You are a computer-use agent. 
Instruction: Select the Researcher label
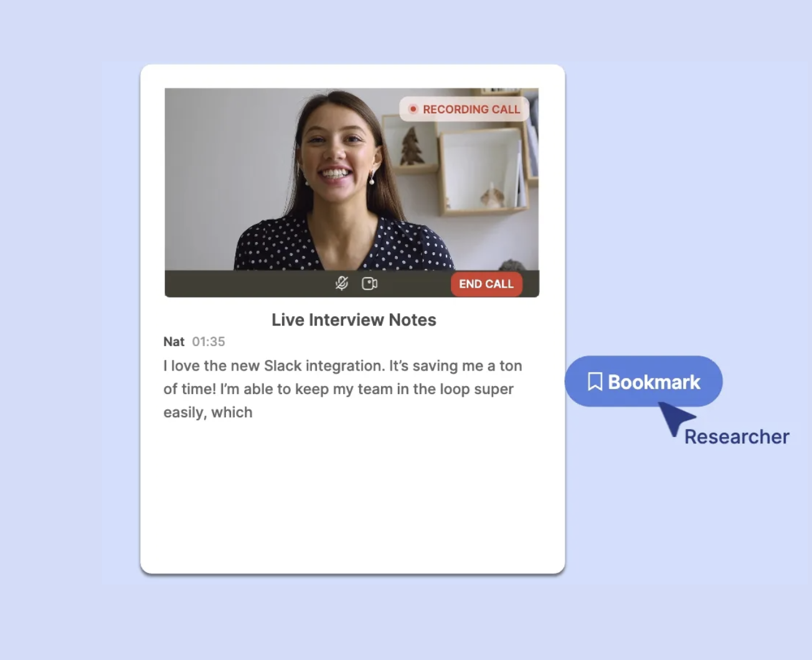[x=736, y=436]
